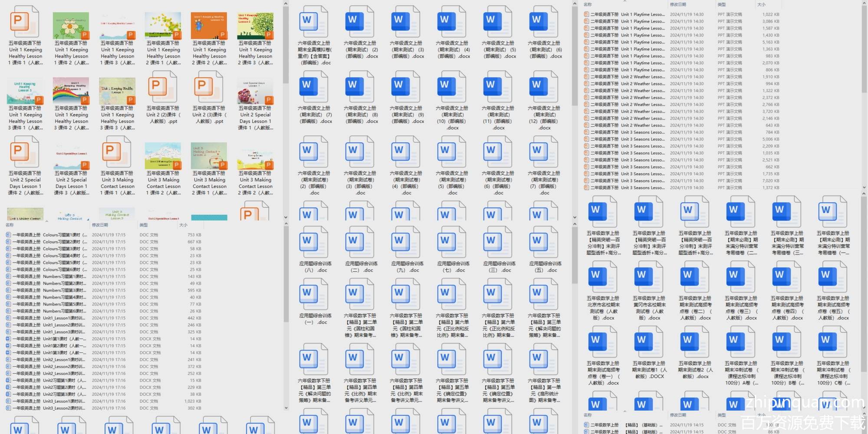This screenshot has height=434, width=868.
Task: Open the 7,020 KB Unit 3 Seasons PPT entry
Action: pyautogui.click(x=642, y=181)
